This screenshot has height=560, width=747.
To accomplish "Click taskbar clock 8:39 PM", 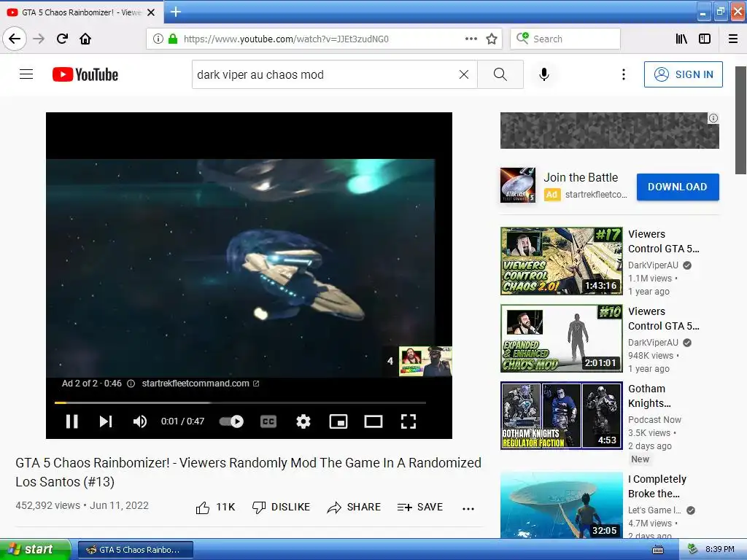I will (719, 550).
